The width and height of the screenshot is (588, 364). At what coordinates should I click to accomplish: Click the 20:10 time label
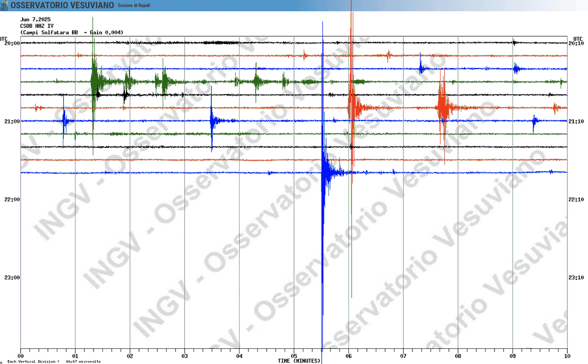point(577,43)
